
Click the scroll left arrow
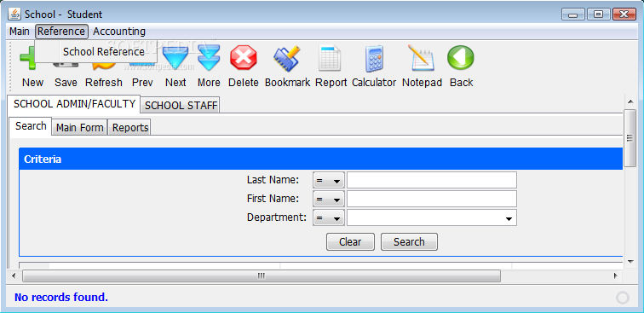point(14,276)
